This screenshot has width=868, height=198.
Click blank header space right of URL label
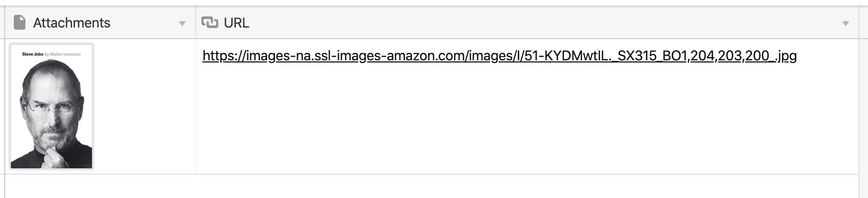coord(545,23)
